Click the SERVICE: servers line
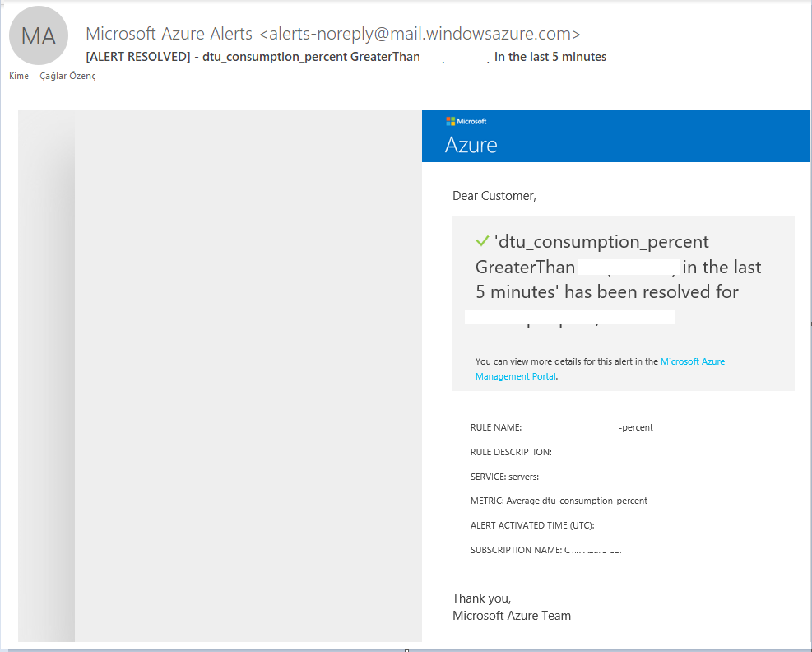 tap(504, 477)
